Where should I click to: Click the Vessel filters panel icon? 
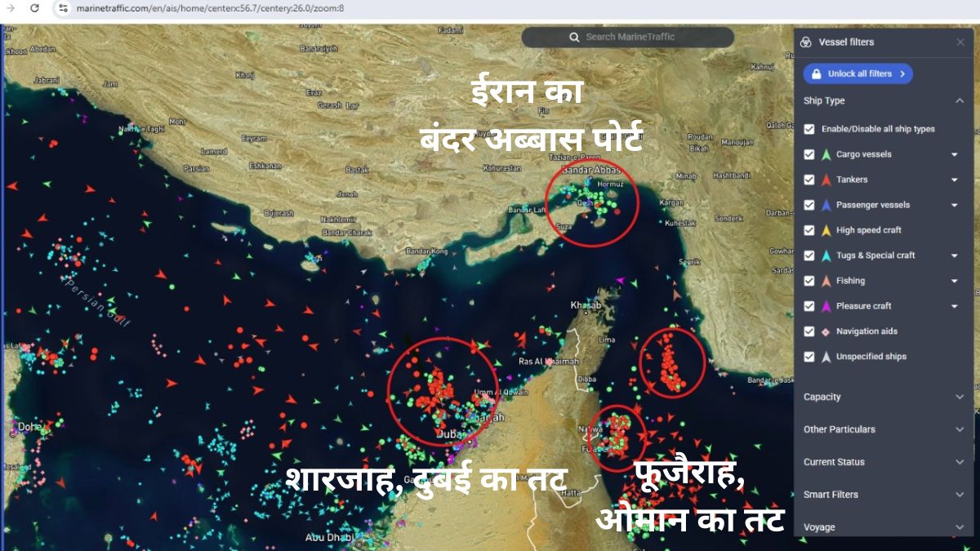(804, 42)
